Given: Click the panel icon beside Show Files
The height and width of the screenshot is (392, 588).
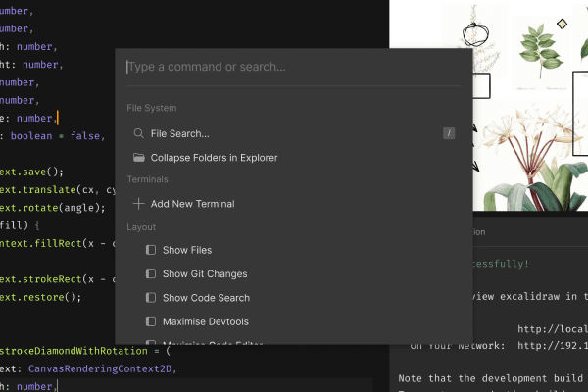Looking at the screenshot, I should pyautogui.click(x=150, y=251).
